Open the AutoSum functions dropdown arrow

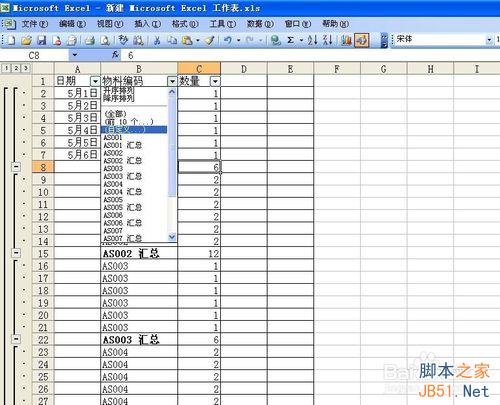tap(301, 41)
